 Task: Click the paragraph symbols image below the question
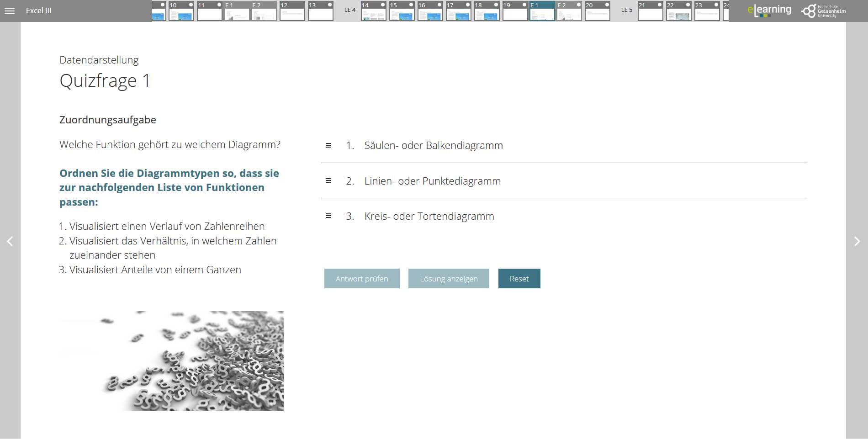point(171,360)
